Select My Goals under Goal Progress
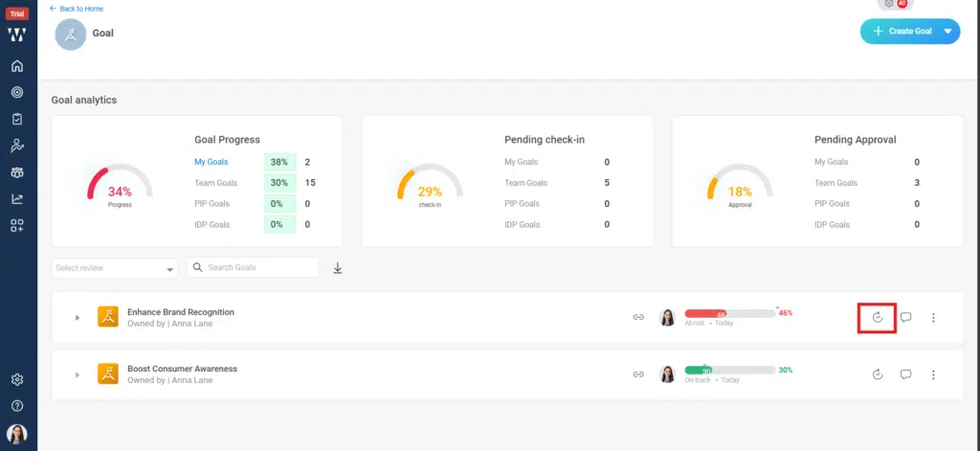The height and width of the screenshot is (451, 980). click(212, 162)
